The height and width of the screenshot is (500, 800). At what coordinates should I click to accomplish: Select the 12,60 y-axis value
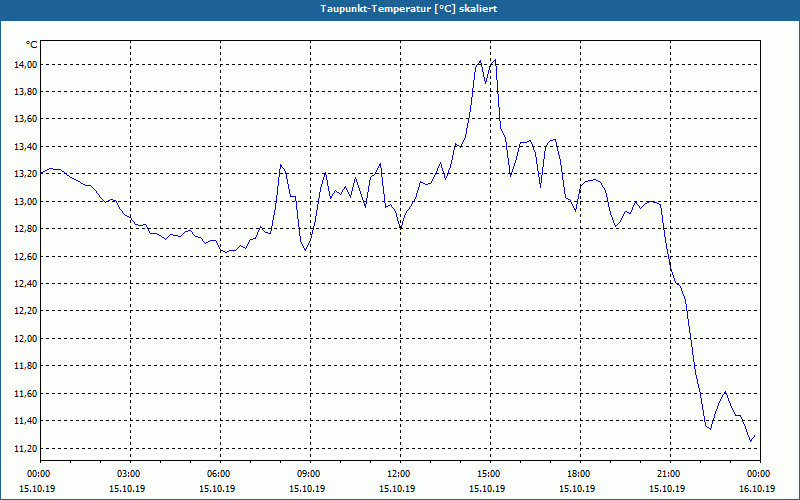[25, 256]
